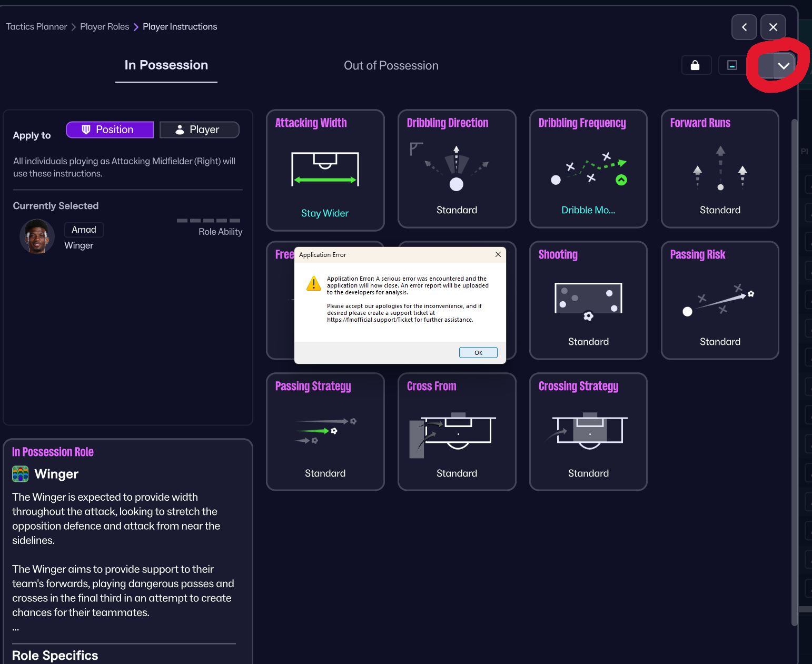Image resolution: width=812 pixels, height=664 pixels.
Task: Click OK in the Application Error dialog
Action: [x=478, y=353]
